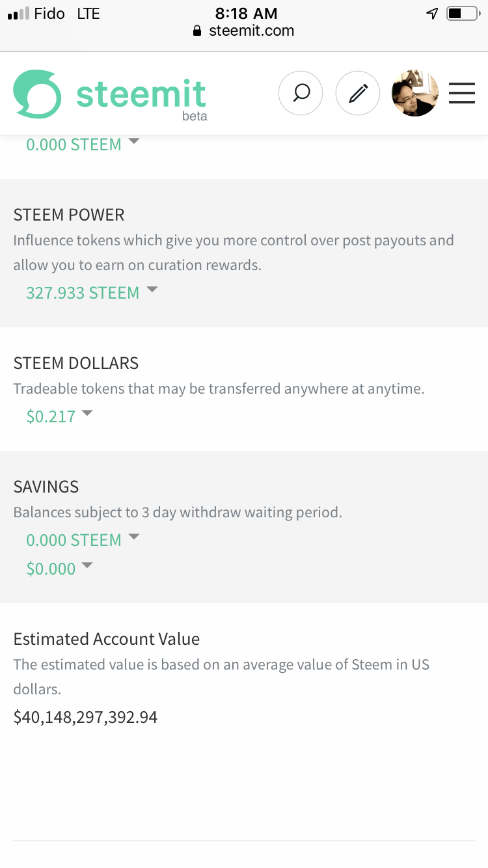488x868 pixels.
Task: Tap the steemit.com address bar
Action: (x=244, y=31)
